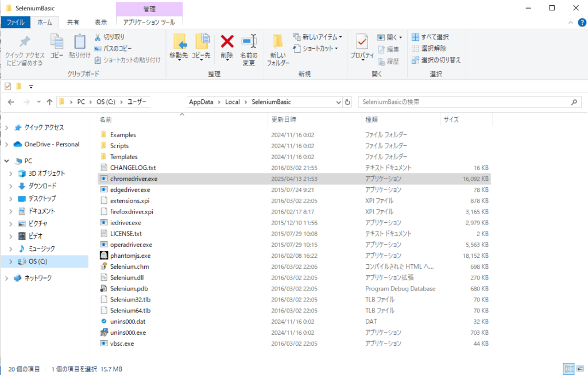Click the Copy (コピー) ribbon icon

56,42
